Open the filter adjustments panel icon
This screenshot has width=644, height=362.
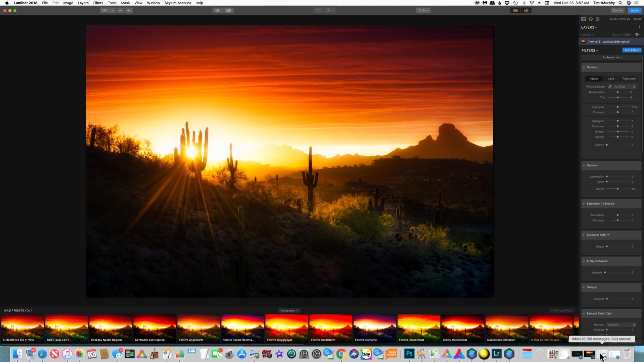[526, 10]
